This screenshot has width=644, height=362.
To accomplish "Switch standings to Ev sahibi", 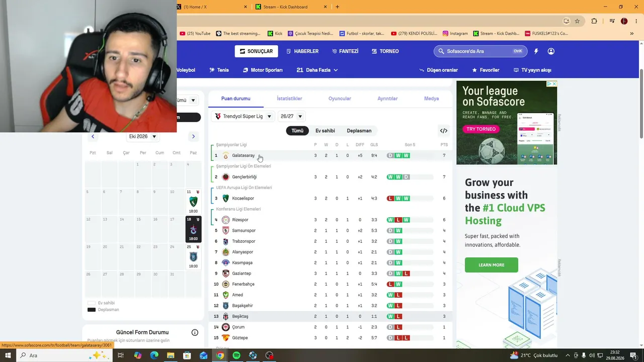I will coord(325,131).
